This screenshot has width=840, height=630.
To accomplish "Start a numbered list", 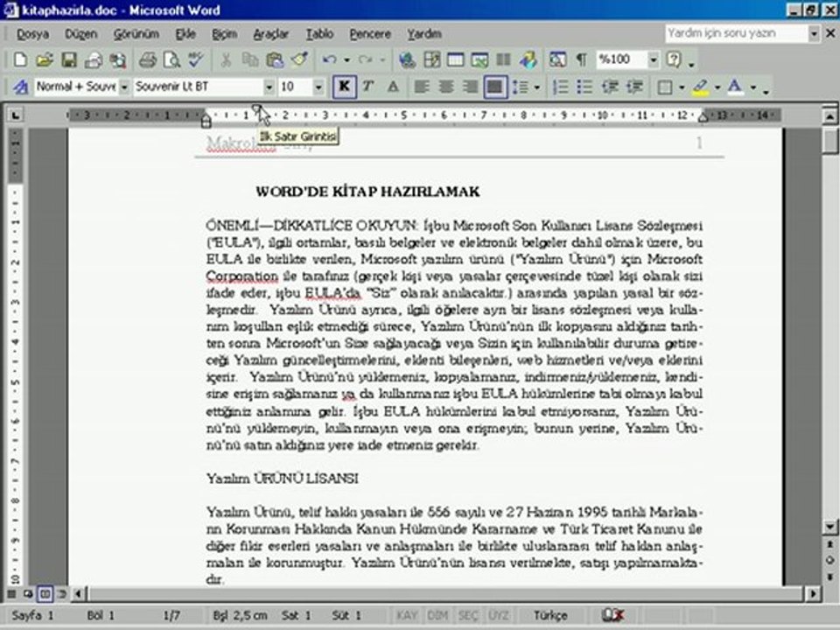I will pos(560,87).
